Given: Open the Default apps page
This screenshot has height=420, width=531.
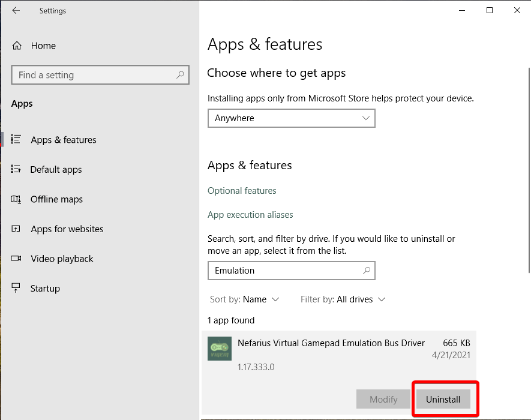Looking at the screenshot, I should point(56,169).
